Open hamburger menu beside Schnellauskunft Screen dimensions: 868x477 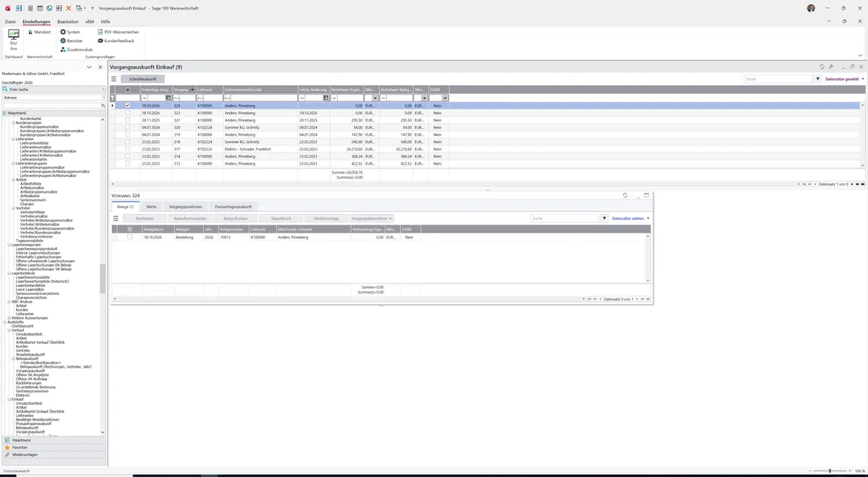[x=114, y=79]
